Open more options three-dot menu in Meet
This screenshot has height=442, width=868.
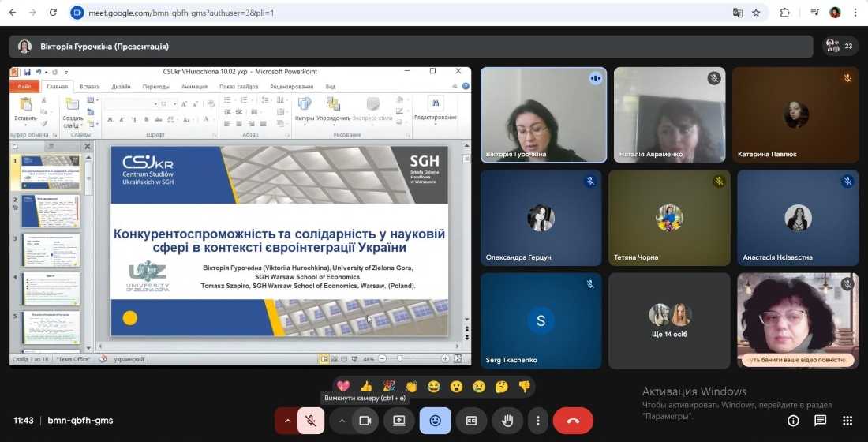(538, 421)
